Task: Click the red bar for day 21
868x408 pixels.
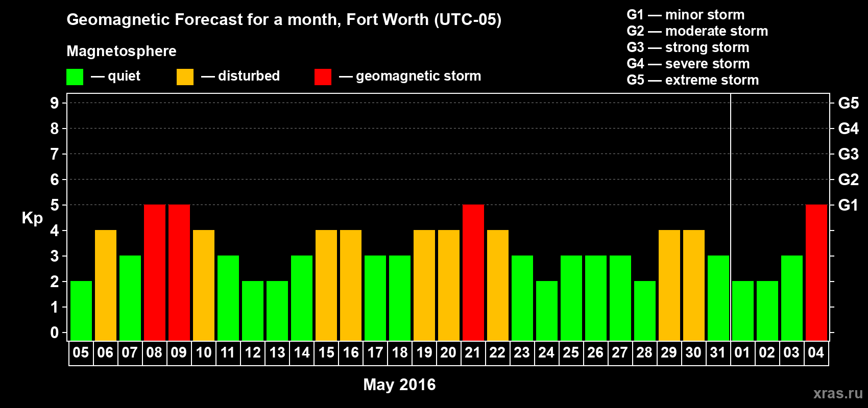Action: click(473, 272)
